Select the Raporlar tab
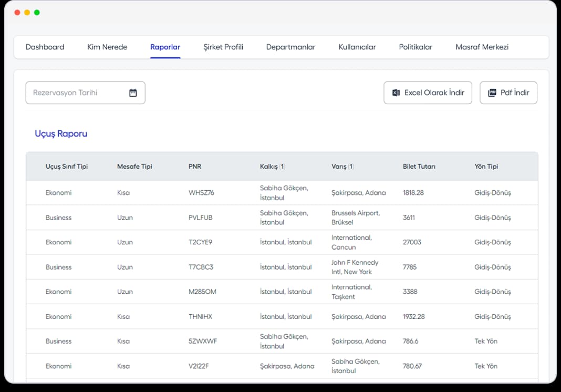The width and height of the screenshot is (561, 392). tap(165, 47)
